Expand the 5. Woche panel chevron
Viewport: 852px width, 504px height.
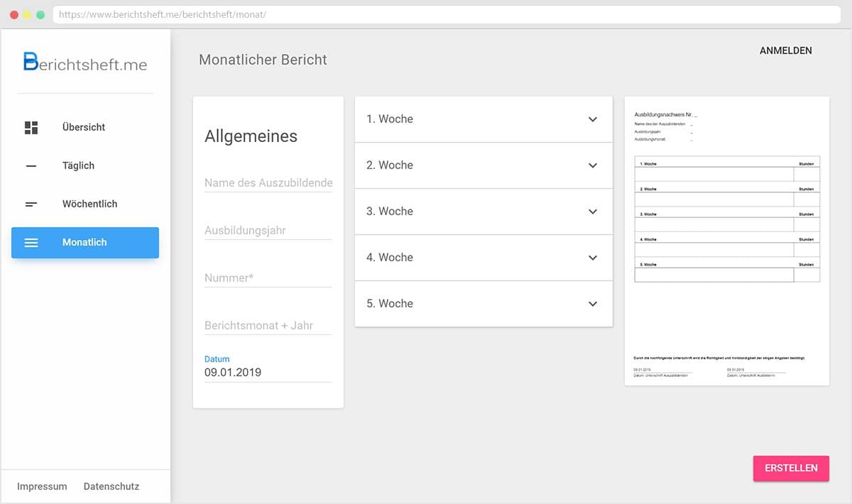coord(593,304)
